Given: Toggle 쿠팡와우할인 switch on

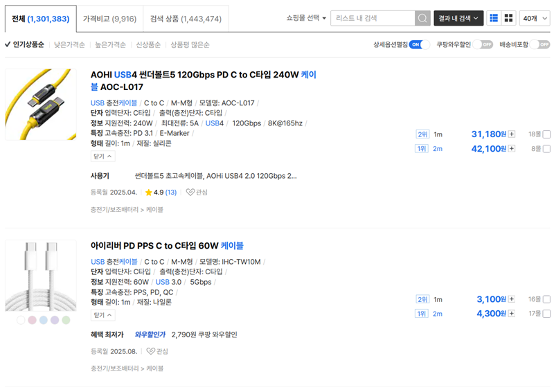Looking at the screenshot, I should pyautogui.click(x=483, y=44).
